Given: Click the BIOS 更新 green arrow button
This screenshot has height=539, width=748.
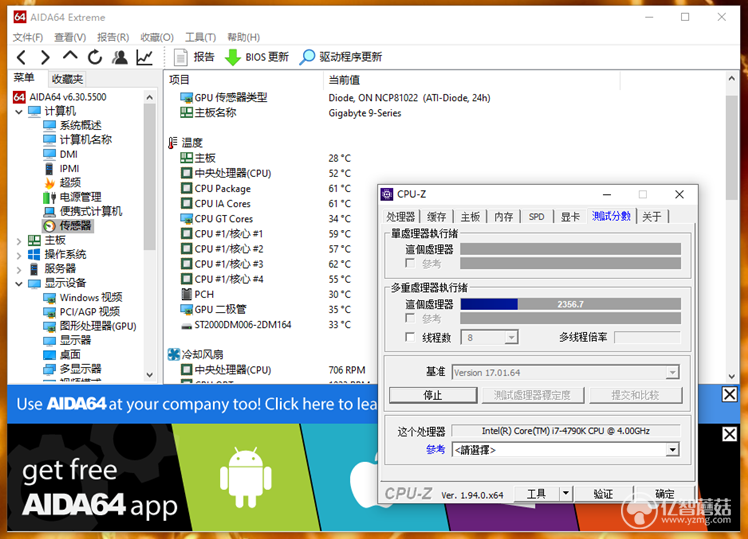Looking at the screenshot, I should (257, 57).
